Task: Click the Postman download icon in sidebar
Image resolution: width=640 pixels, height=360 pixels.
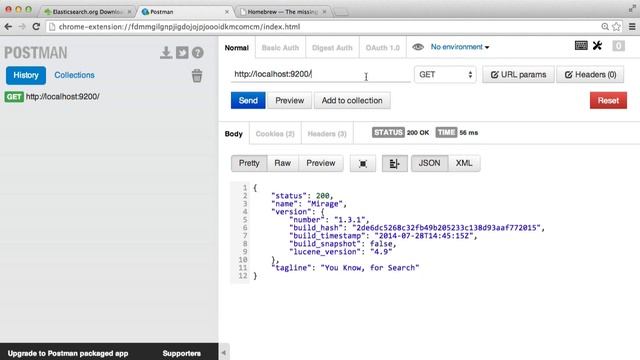Action: pos(166,53)
